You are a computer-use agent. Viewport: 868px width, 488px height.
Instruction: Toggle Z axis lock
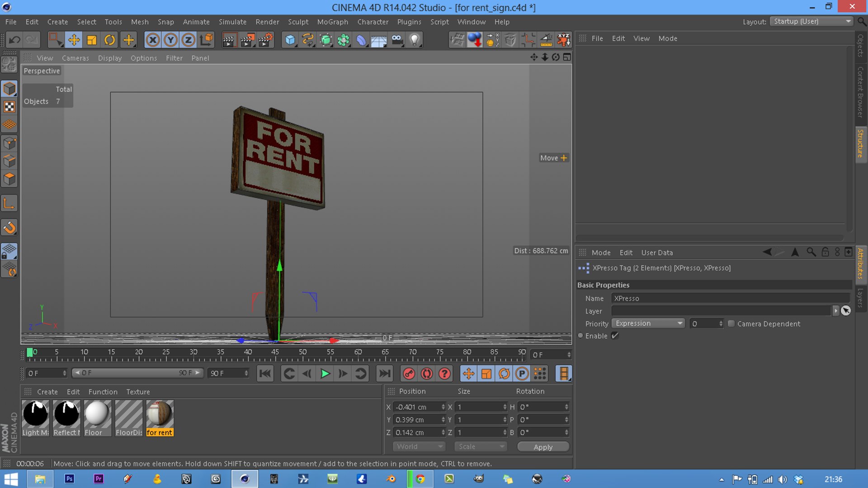pos(188,40)
